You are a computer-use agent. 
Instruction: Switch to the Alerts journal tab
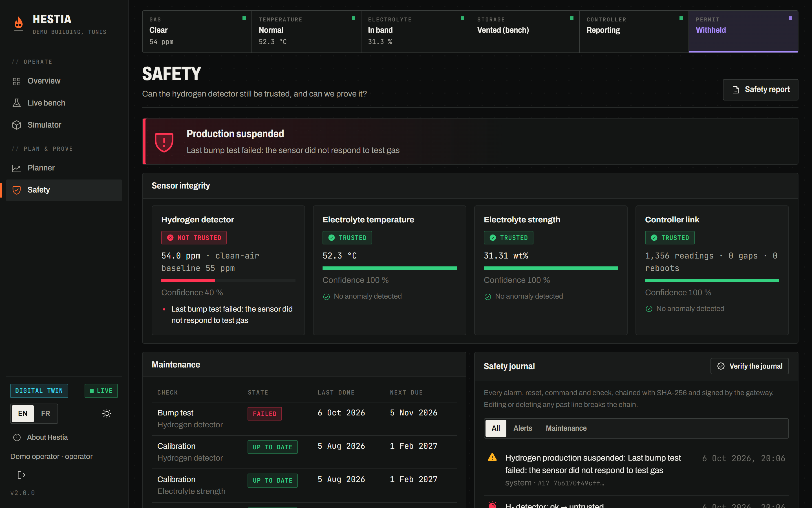point(522,428)
